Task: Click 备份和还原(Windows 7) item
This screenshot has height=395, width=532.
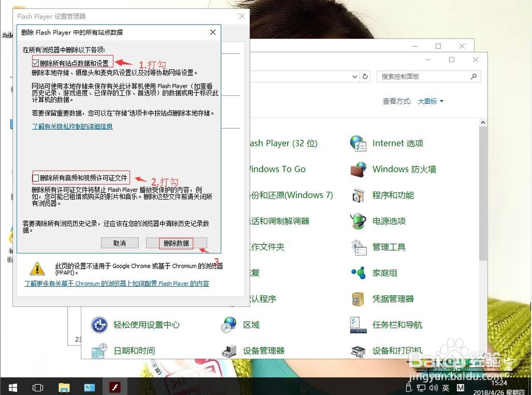Action: (x=292, y=195)
